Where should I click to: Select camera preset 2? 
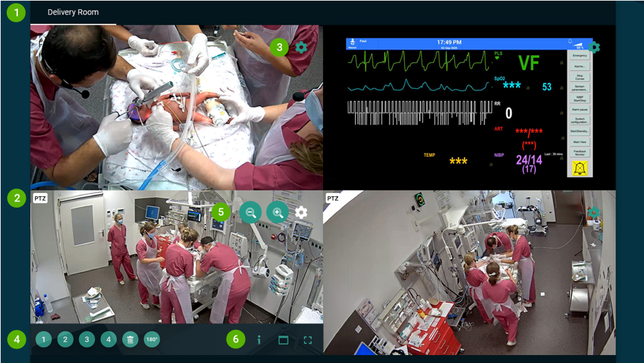point(65,340)
